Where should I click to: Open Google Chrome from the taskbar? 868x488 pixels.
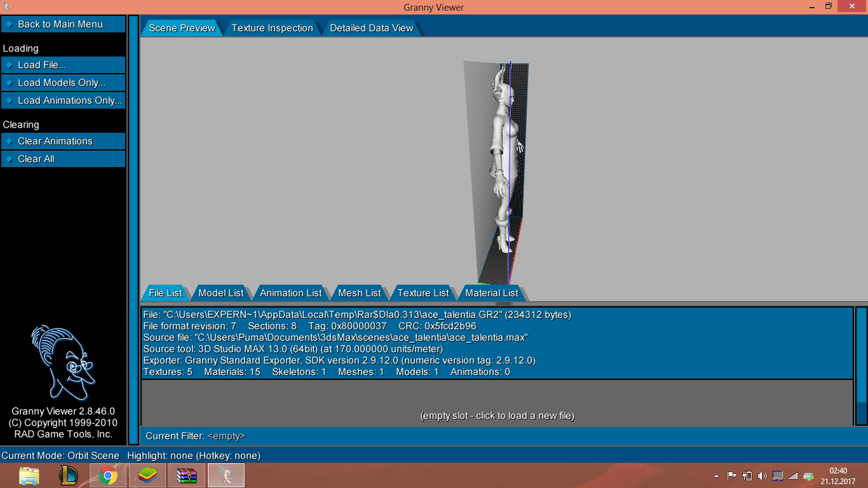coord(108,475)
